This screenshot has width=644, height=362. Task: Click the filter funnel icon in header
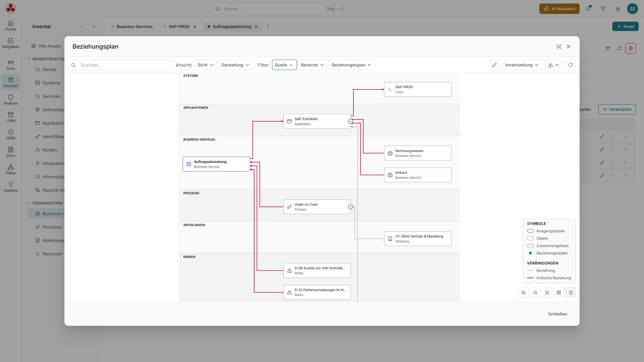pos(603,9)
